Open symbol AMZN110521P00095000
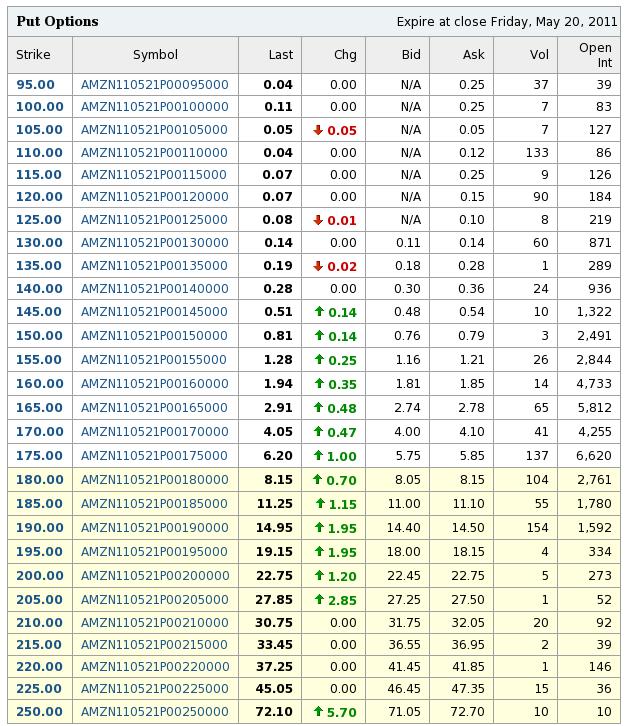This screenshot has width=628, height=726. [155, 85]
